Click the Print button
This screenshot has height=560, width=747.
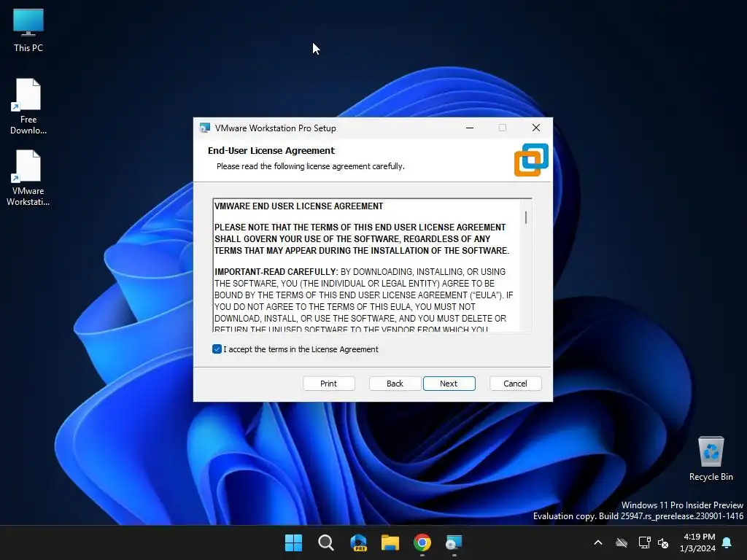329,384
